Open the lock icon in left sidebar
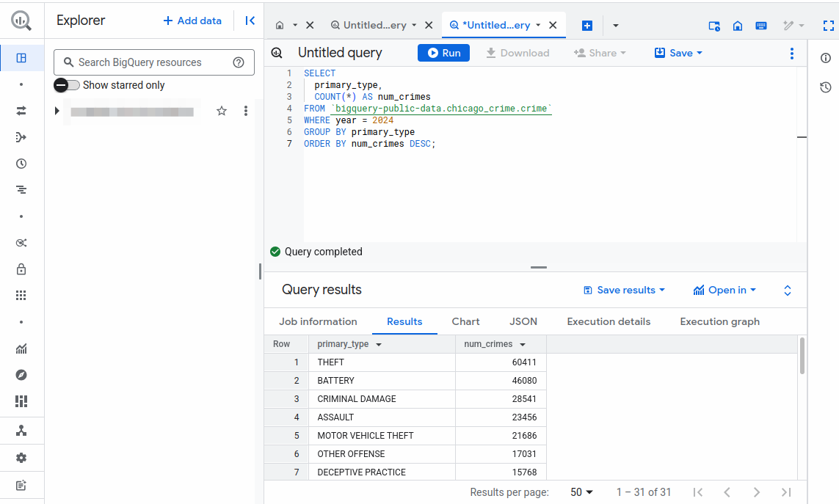 pos(21,269)
